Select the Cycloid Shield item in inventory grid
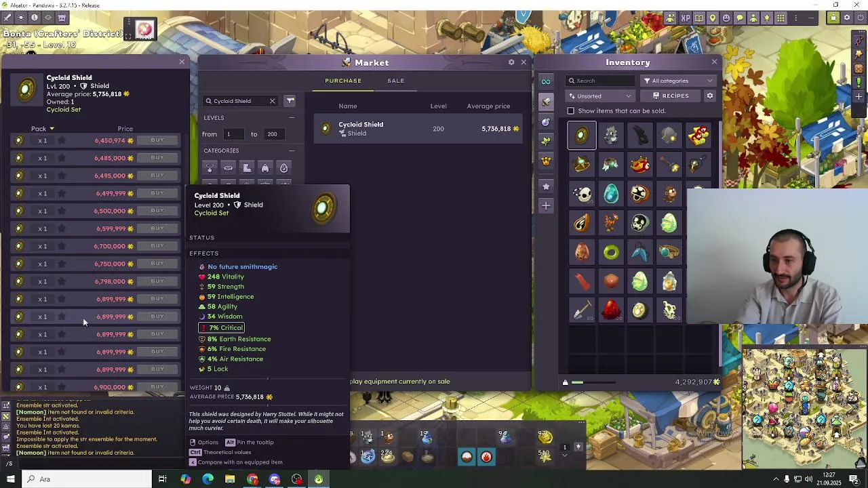Viewport: 868px width, 488px height. 582,136
